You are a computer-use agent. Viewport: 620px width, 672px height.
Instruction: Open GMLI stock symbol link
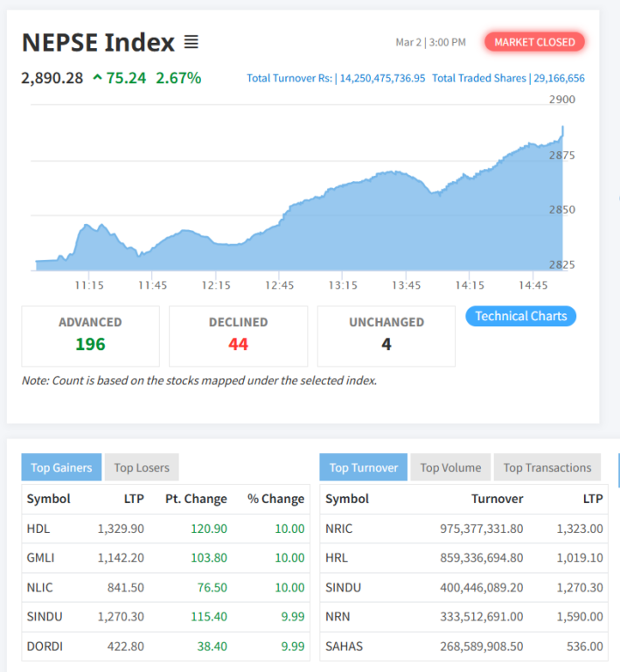tap(41, 557)
